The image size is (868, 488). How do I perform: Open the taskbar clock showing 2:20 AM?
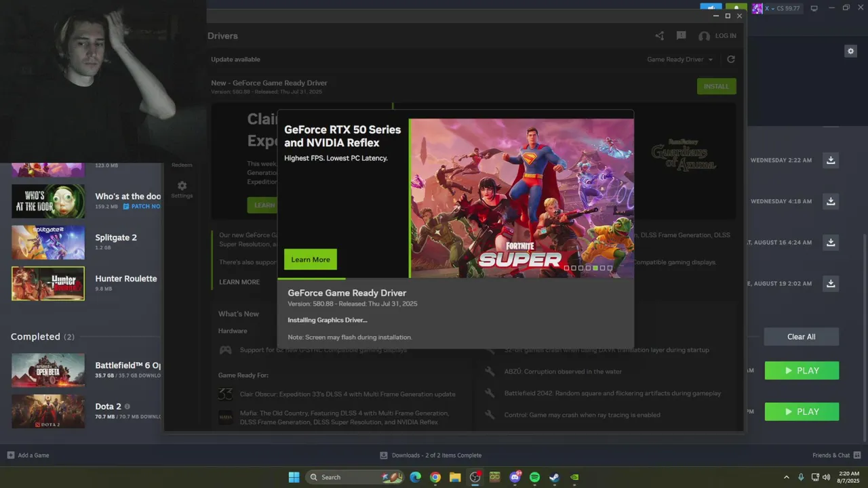pos(848,477)
